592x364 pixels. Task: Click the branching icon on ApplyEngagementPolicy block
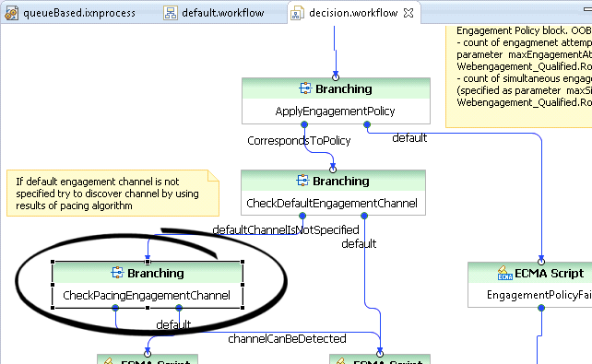coord(305,88)
